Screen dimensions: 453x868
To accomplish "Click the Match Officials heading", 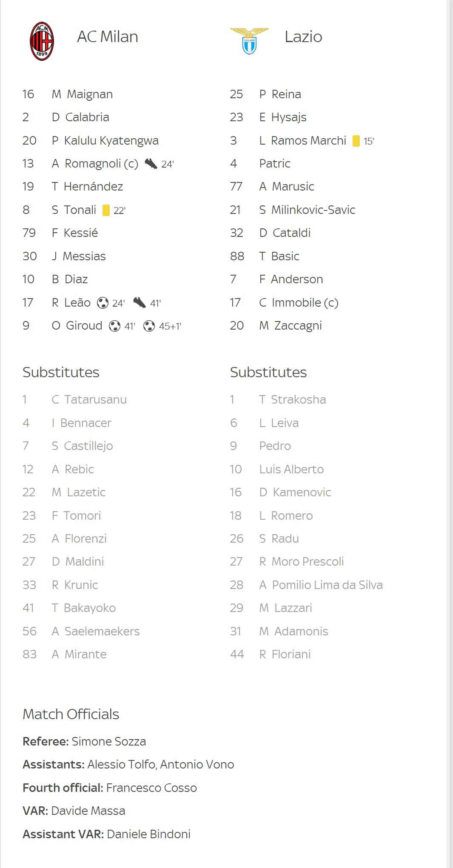I will click(x=71, y=714).
